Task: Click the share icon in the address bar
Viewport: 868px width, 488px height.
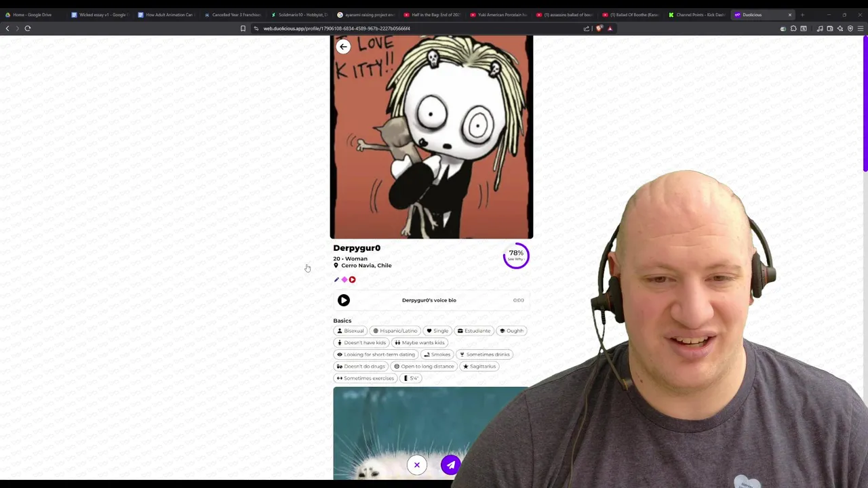Action: 587,28
